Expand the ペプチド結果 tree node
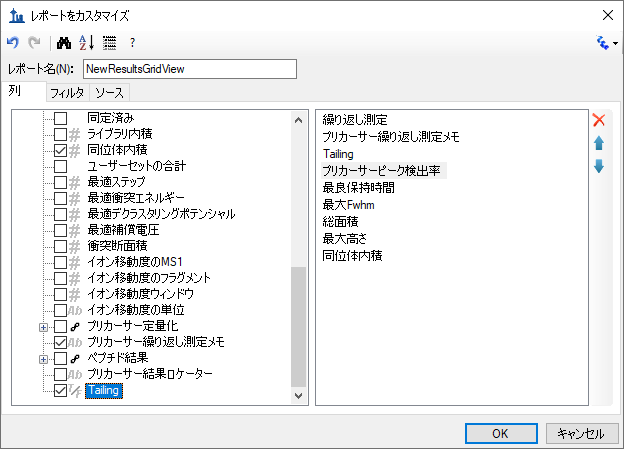This screenshot has width=624, height=449. [x=43, y=359]
